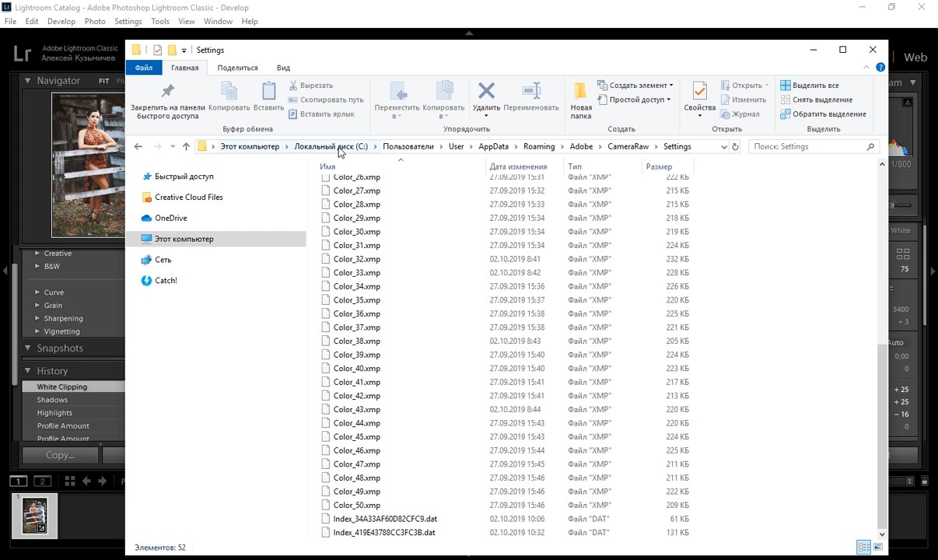Click the Copy... button in Lightroom
The image size is (938, 560).
tap(60, 455)
